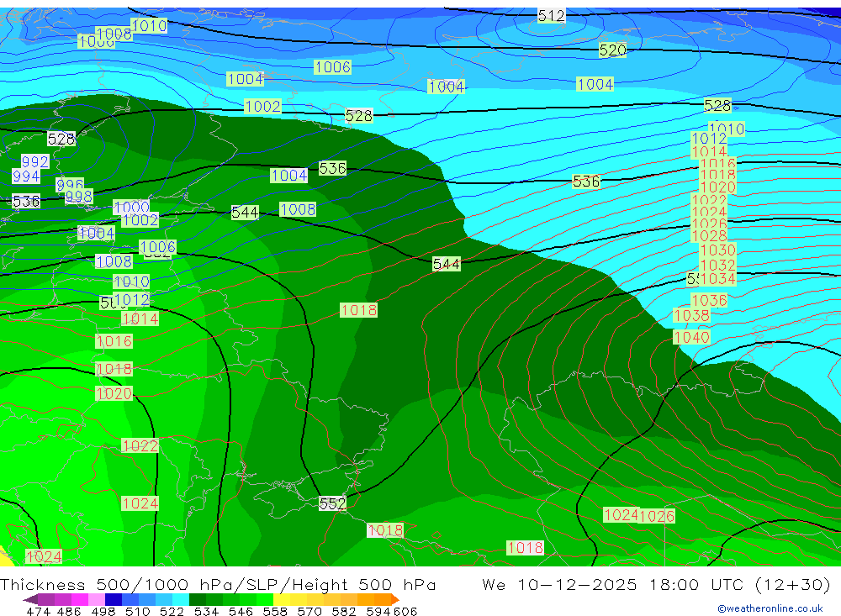841x616 pixels.
Task: Click the 512 height contour label
Action: (552, 16)
